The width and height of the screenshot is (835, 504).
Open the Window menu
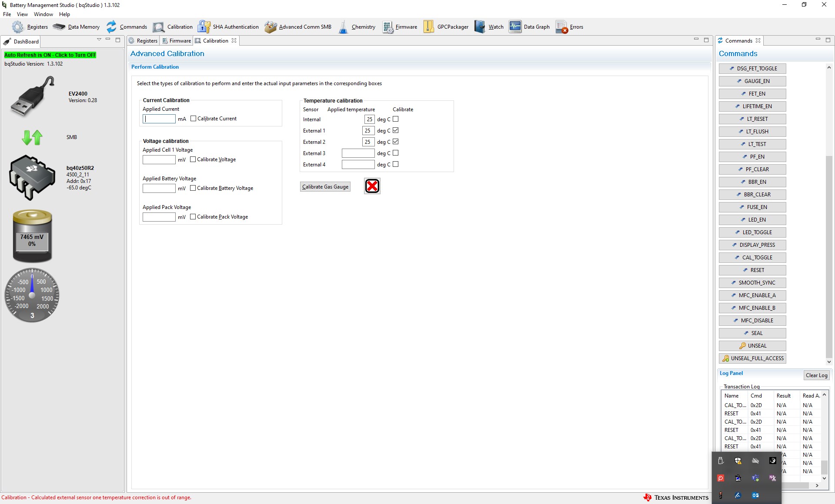(x=43, y=14)
